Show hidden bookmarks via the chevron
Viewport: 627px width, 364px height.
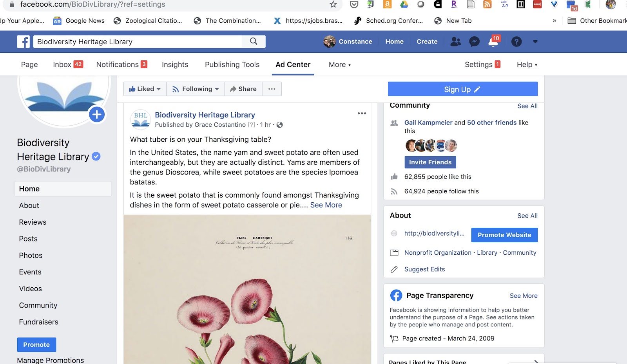coord(554,21)
